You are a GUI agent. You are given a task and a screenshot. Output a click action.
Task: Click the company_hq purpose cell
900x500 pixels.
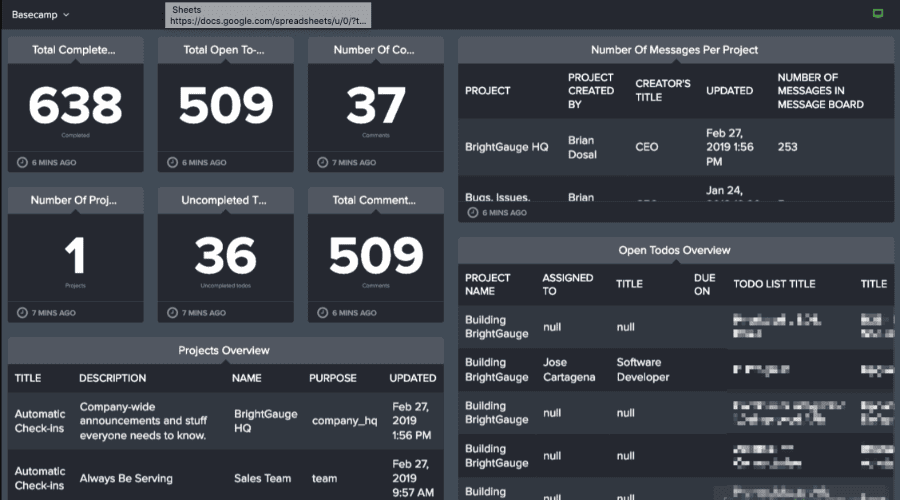[x=344, y=421]
